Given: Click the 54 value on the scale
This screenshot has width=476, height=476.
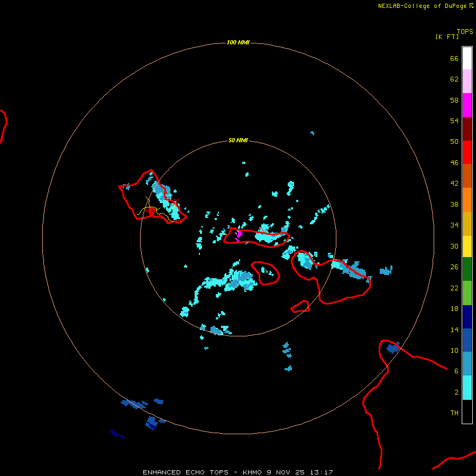Looking at the screenshot, I should click(454, 121).
